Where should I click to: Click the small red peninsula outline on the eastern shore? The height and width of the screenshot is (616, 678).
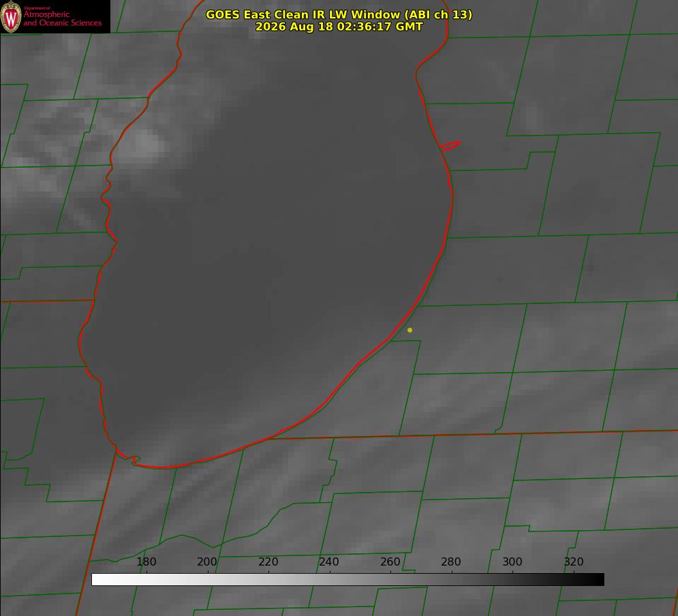click(x=450, y=146)
